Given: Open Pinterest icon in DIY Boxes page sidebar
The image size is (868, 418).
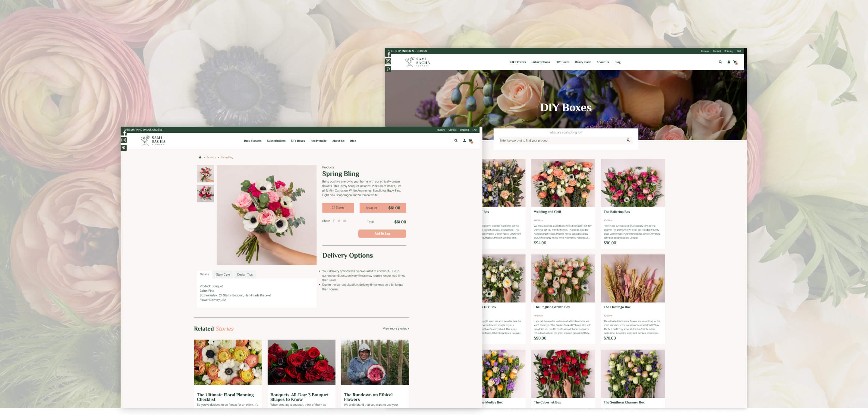Looking at the screenshot, I should [388, 69].
